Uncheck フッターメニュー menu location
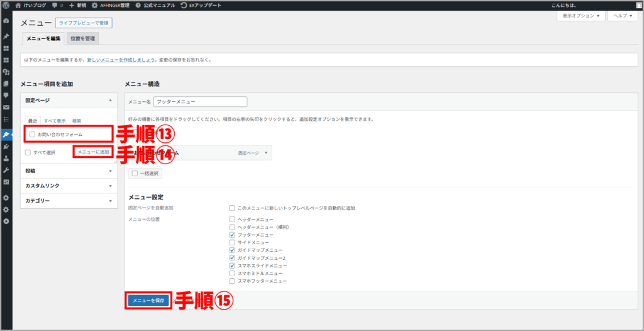 click(233, 234)
